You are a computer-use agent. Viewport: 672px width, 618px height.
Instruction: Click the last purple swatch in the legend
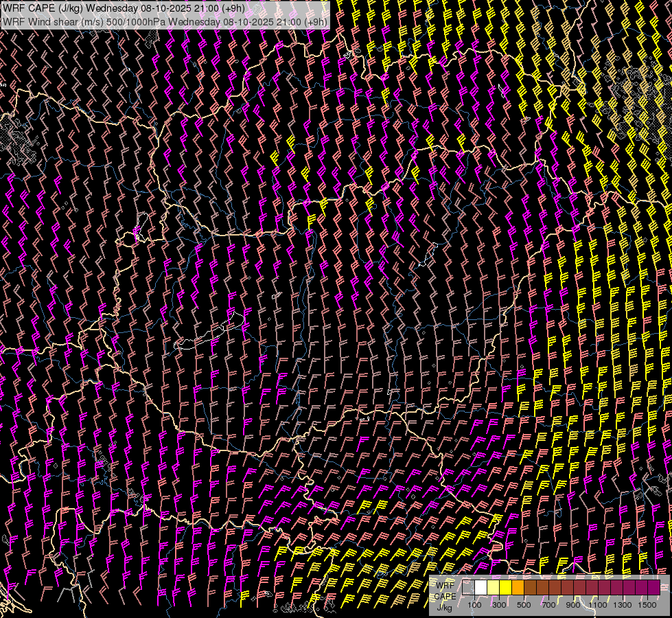click(653, 588)
